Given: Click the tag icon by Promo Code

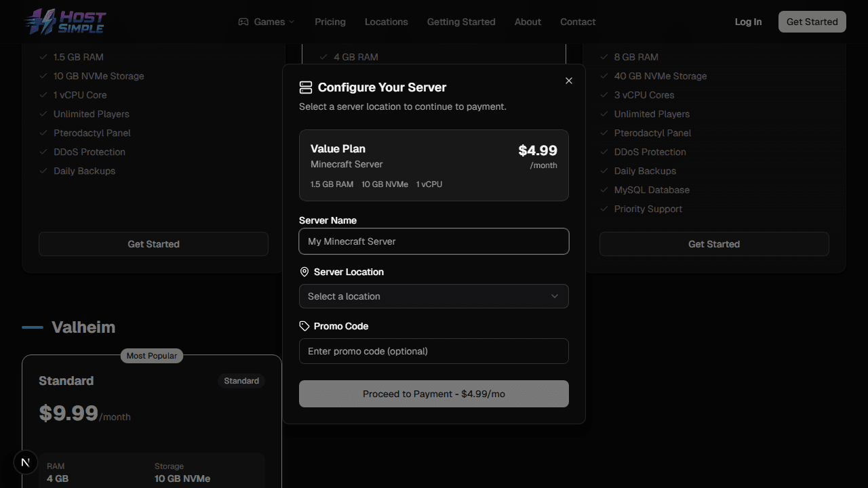Looking at the screenshot, I should [x=304, y=326].
